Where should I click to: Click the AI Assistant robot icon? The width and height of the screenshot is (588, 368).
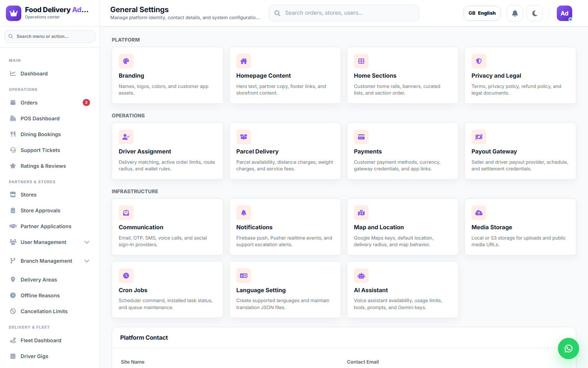pyautogui.click(x=361, y=276)
